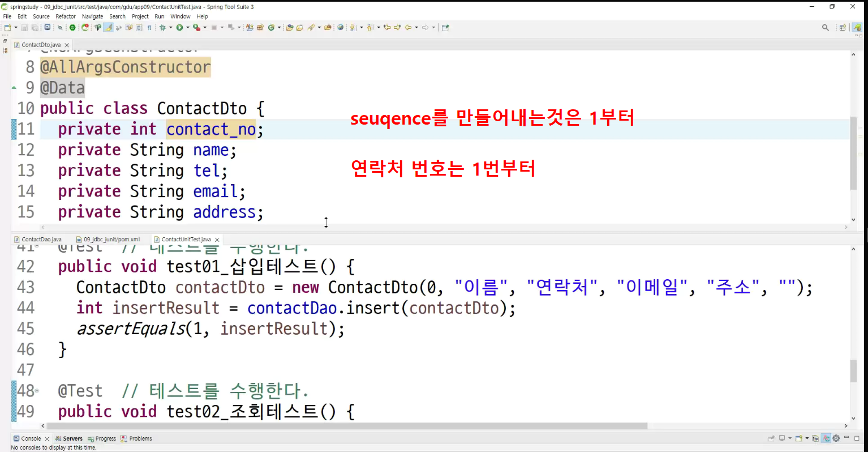Close the Console view tab
Viewport: 868px width, 452px height.
click(47, 439)
